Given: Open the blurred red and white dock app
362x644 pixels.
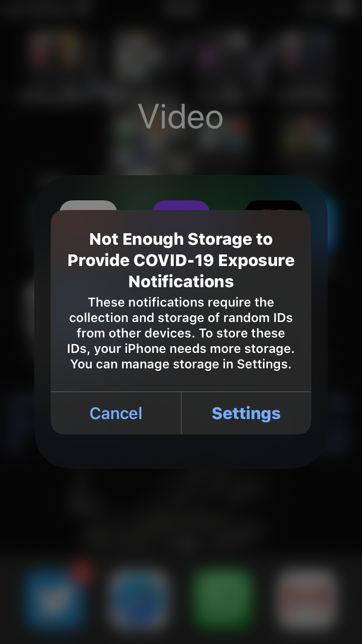Looking at the screenshot, I should click(307, 599).
